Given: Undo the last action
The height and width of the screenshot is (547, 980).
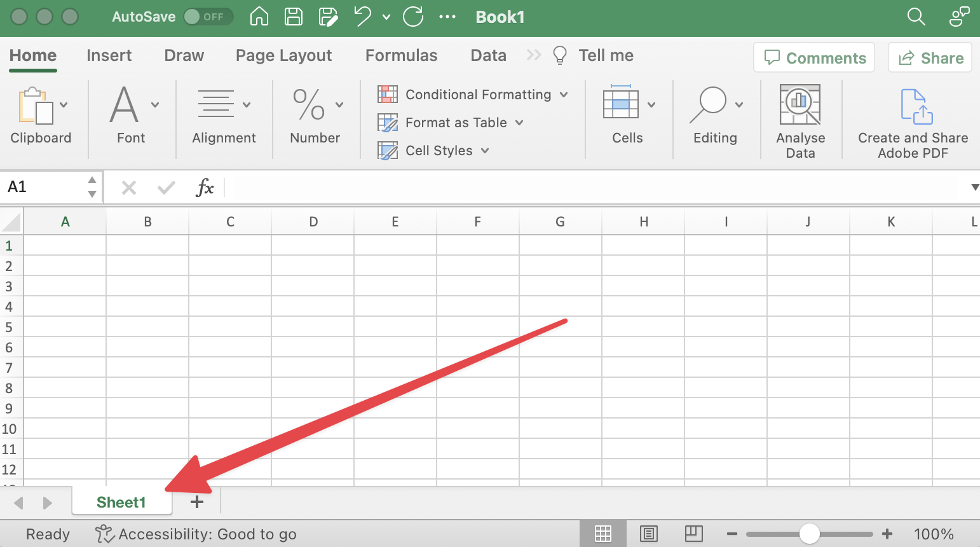Looking at the screenshot, I should coord(363,17).
